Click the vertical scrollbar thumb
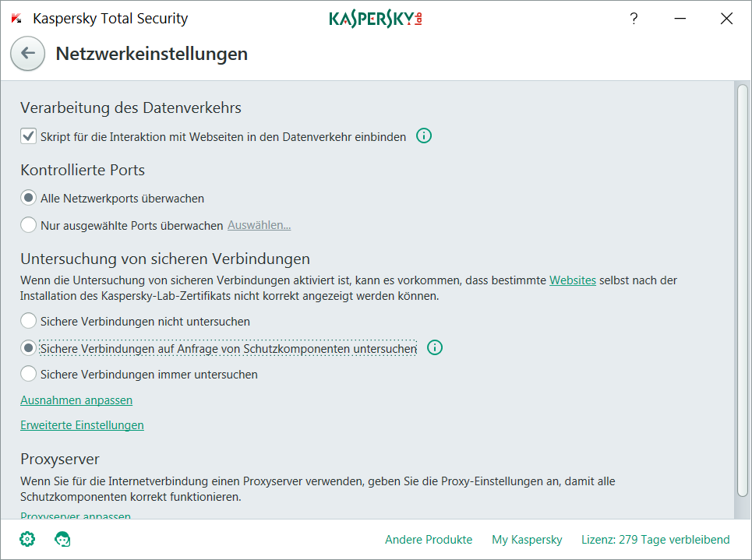Image resolution: width=752 pixels, height=560 pixels. click(x=743, y=291)
